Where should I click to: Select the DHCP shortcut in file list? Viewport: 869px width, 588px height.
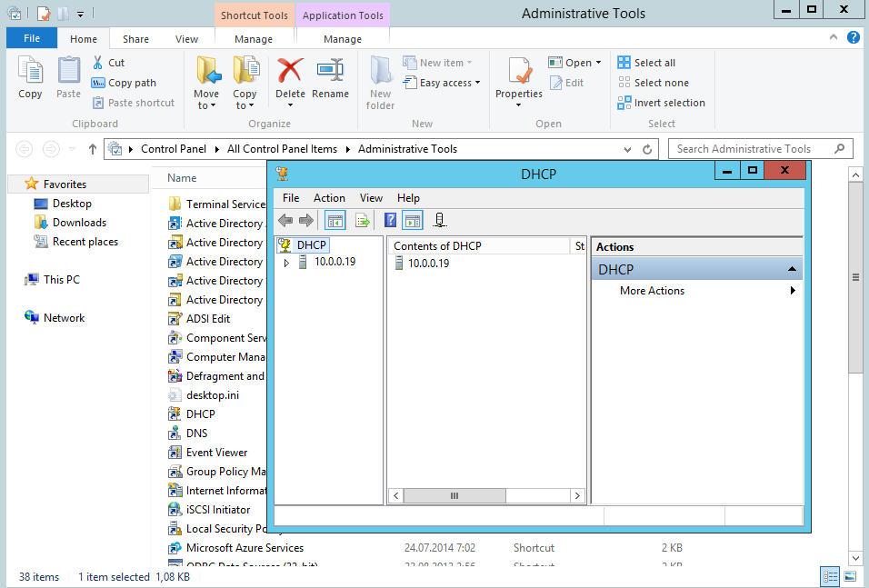coord(192,414)
